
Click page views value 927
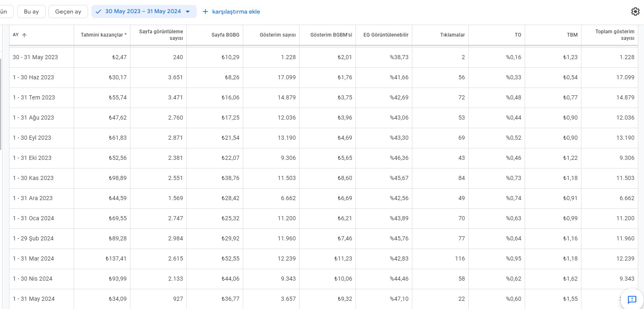pyautogui.click(x=178, y=299)
